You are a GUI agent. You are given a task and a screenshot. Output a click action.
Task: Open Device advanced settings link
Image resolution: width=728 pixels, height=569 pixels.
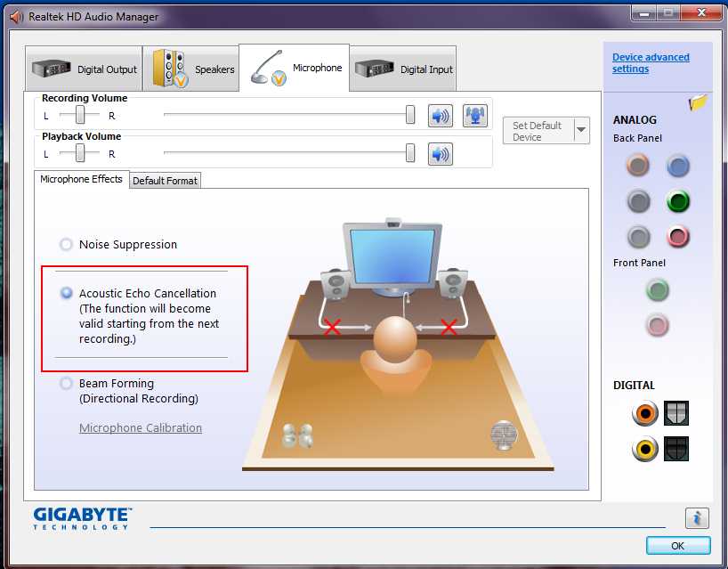(x=651, y=62)
